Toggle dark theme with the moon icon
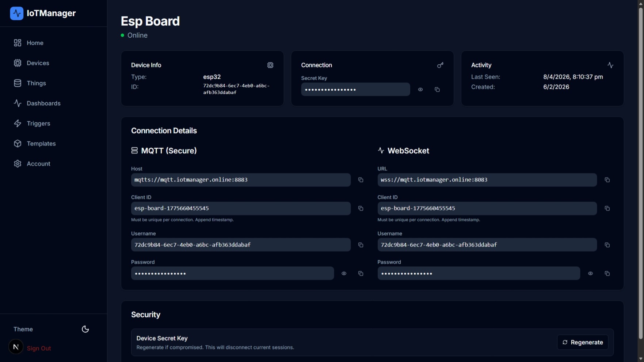The image size is (644, 362). [85, 329]
